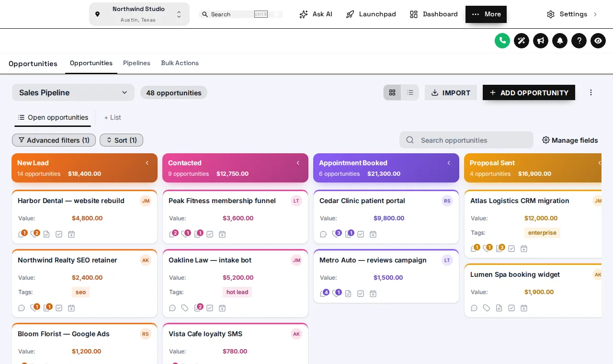This screenshot has width=613, height=364.
Task: Click Manage fields
Action: (570, 140)
